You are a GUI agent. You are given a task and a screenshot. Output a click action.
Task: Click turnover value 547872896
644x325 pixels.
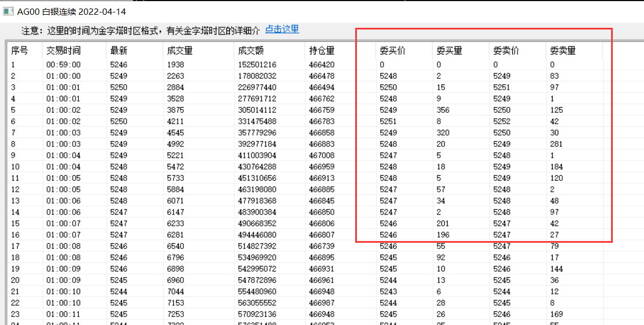tap(257, 281)
